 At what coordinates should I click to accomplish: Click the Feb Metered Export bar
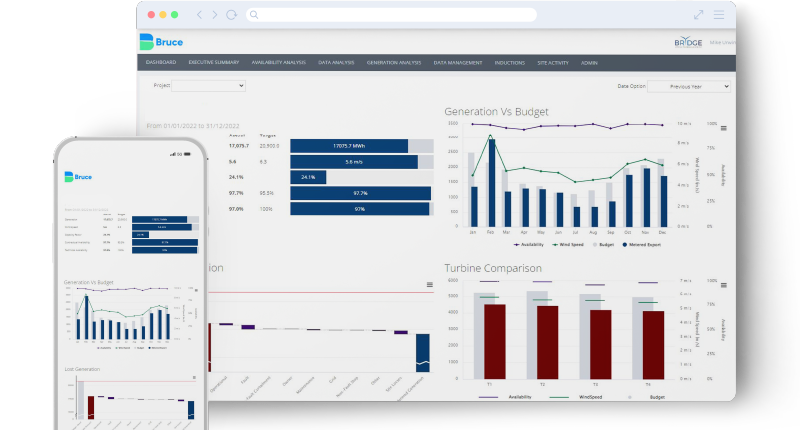pos(492,183)
